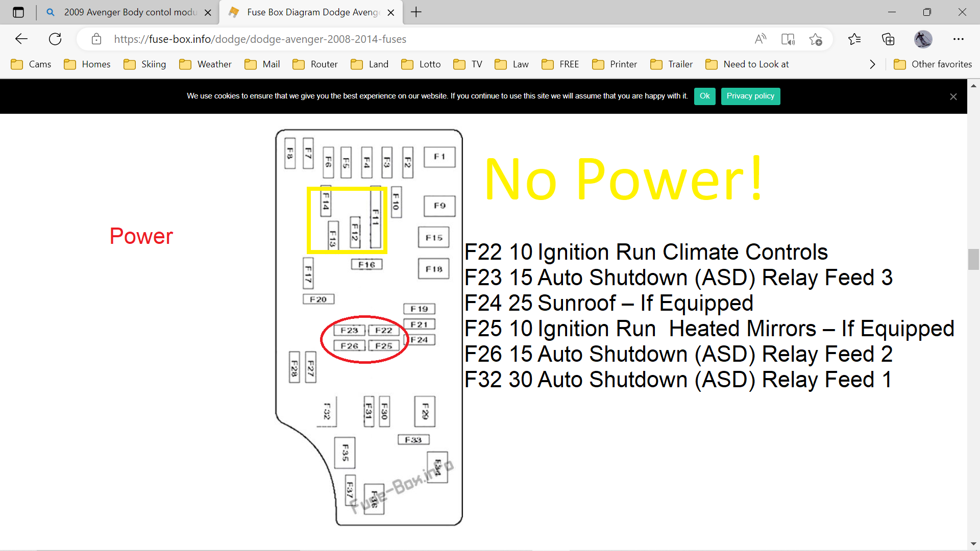This screenshot has width=980, height=551.
Task: Dismiss the cookie banner
Action: pyautogui.click(x=953, y=96)
